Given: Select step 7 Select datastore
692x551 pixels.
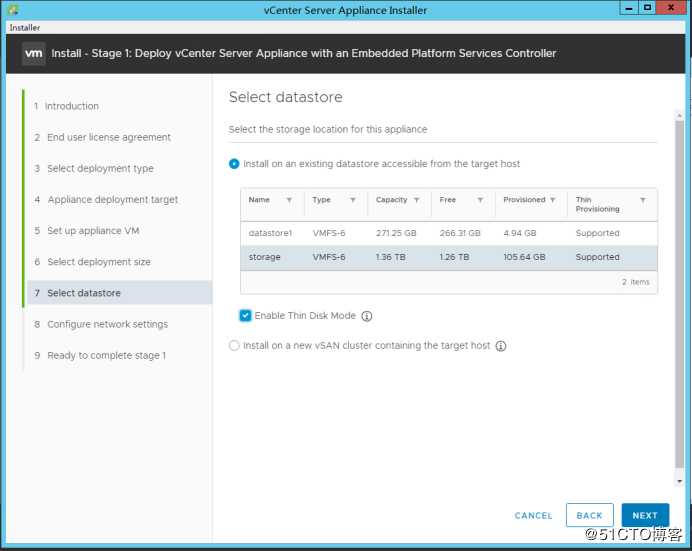Looking at the screenshot, I should tap(120, 293).
